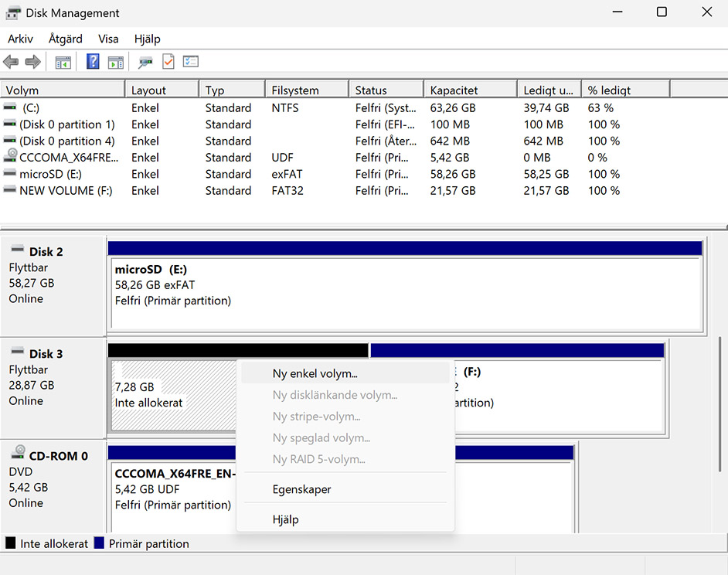The image size is (728, 575).
Task: Select the microSD (E:) partition block on Disk 2
Action: pyautogui.click(x=407, y=294)
